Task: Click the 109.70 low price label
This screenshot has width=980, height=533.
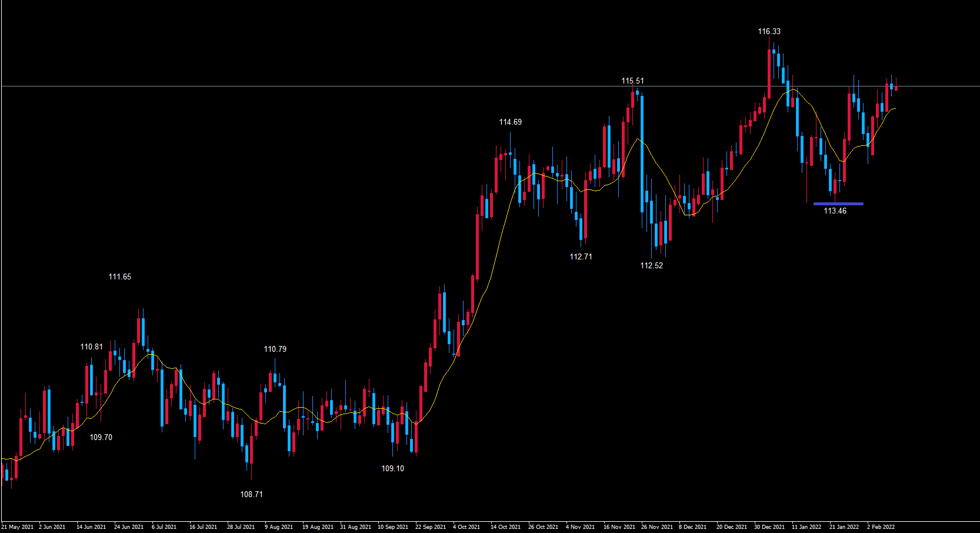Action: [x=101, y=438]
